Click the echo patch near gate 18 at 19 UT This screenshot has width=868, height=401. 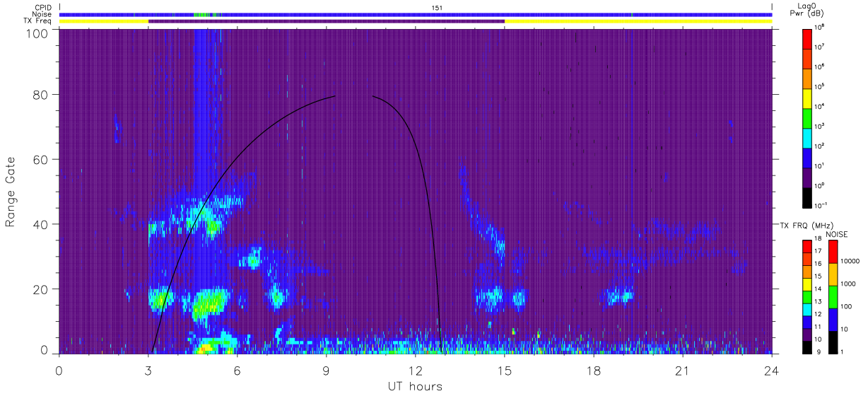pyautogui.click(x=619, y=296)
